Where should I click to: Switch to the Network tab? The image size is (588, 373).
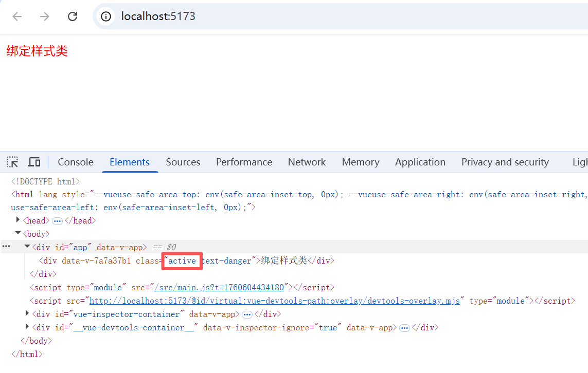(307, 162)
